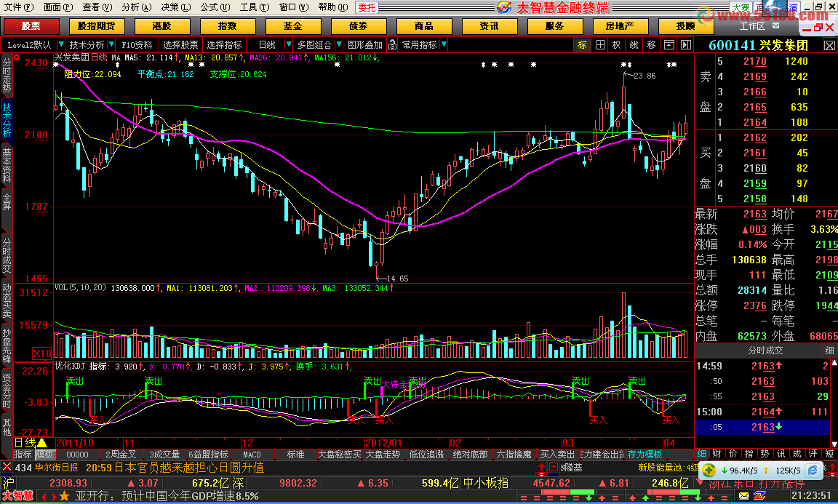The width and height of the screenshot is (838, 504).
Task: Select the 大盘走势 indicator tab
Action: click(382, 455)
